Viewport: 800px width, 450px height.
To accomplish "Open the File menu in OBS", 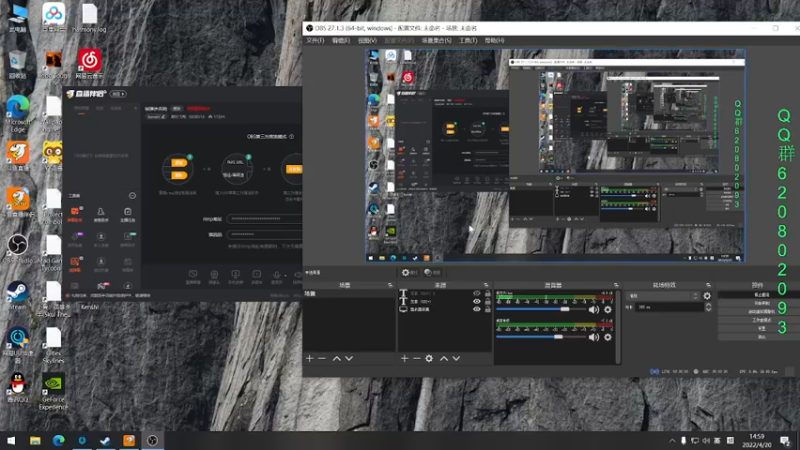I will (x=315, y=40).
